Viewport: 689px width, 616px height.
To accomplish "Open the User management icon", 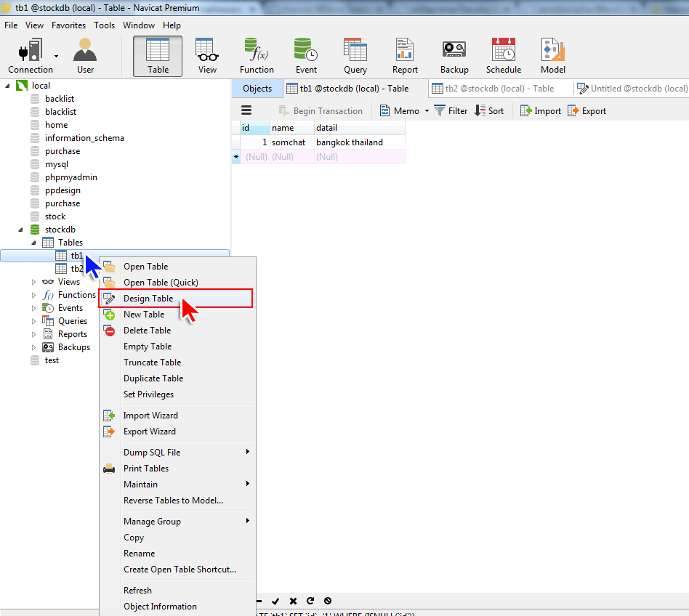I will (x=85, y=56).
